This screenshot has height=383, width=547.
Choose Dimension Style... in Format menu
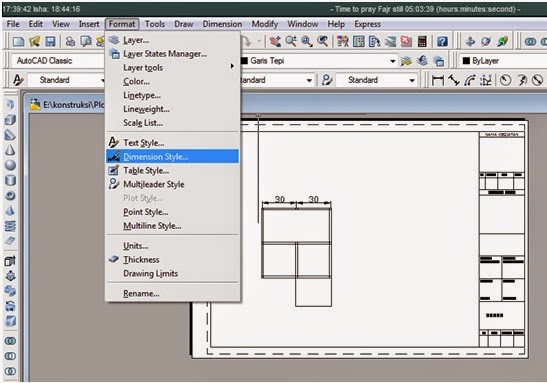[x=172, y=157]
